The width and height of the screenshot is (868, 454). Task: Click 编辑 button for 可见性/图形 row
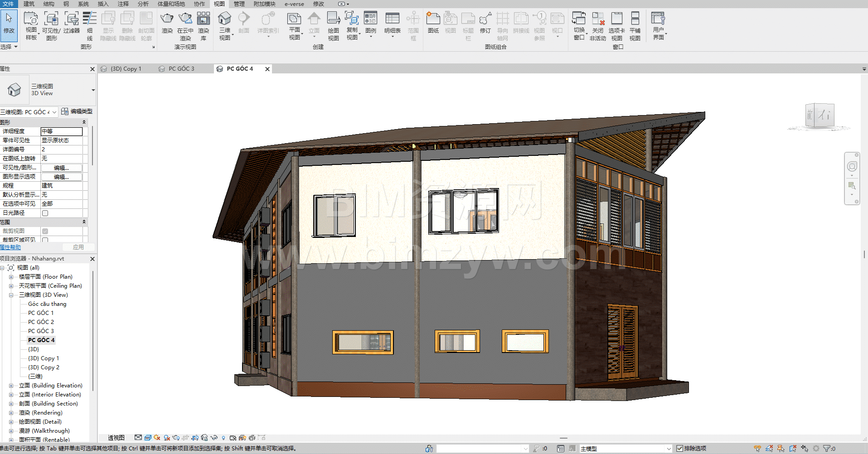[61, 168]
